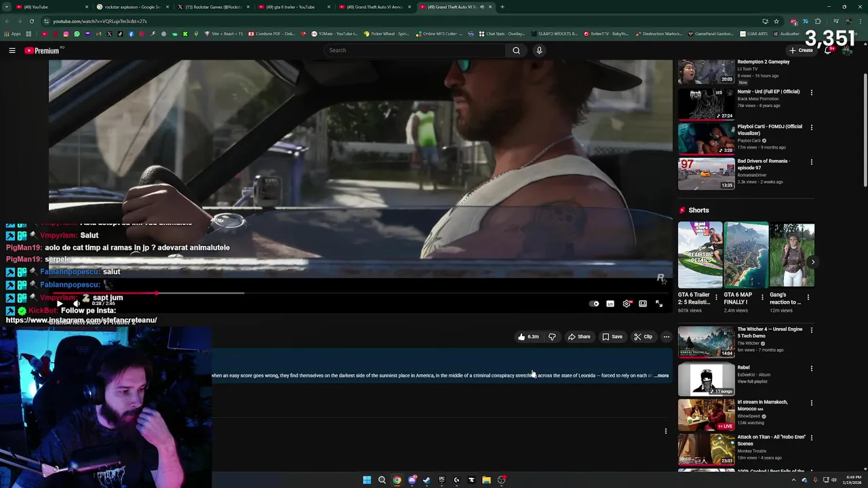Toggle subtitles/closed captions button
Screen dimensions: 868x488
610,304
